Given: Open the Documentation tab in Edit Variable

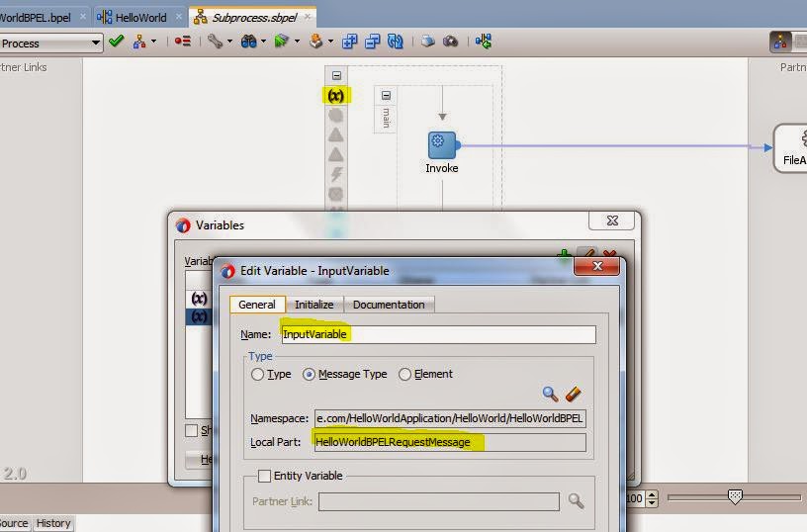Looking at the screenshot, I should pos(389,305).
